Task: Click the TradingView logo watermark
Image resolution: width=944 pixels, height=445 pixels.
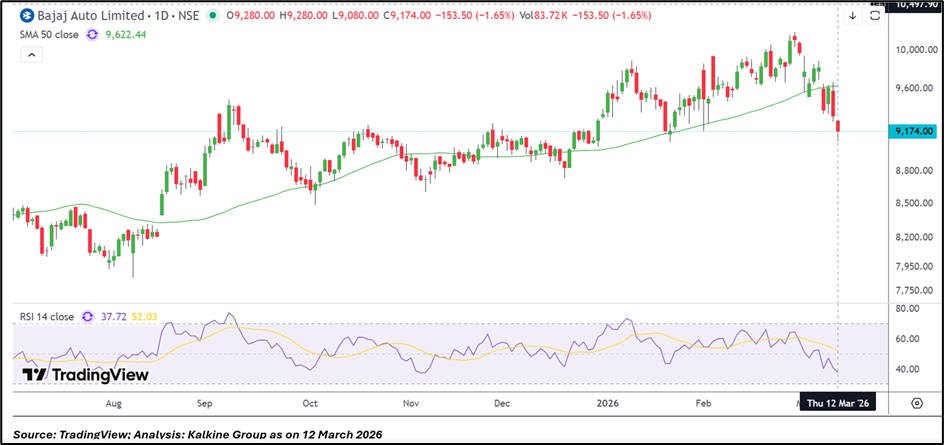Action: pos(85,374)
